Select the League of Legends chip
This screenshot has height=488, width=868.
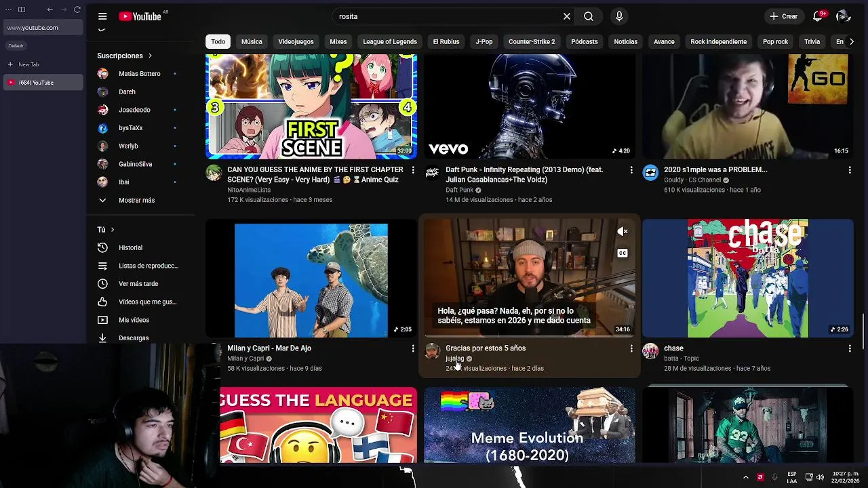tap(390, 41)
